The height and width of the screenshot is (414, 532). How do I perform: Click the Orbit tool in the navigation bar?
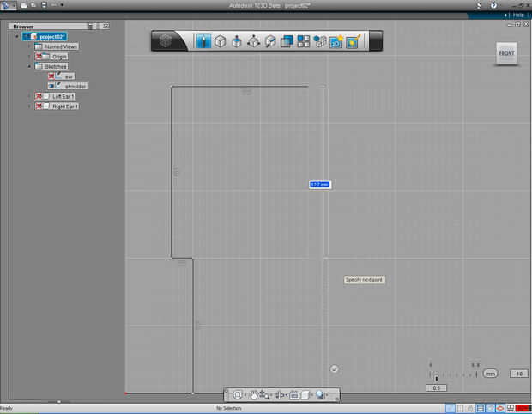tap(280, 394)
